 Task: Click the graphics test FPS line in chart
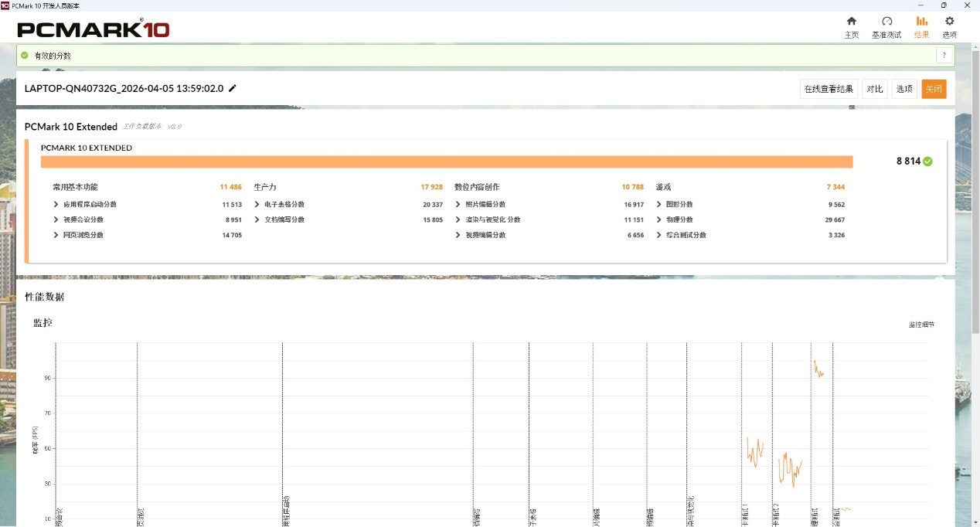point(755,452)
